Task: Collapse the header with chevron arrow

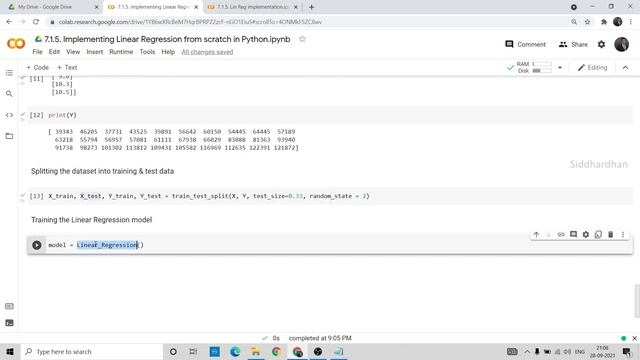Action: [625, 68]
